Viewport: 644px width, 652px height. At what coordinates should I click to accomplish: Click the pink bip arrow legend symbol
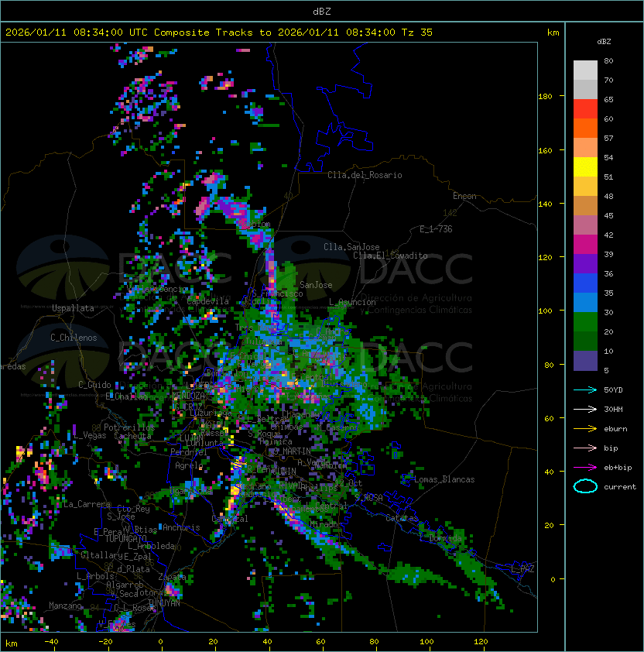tap(585, 448)
